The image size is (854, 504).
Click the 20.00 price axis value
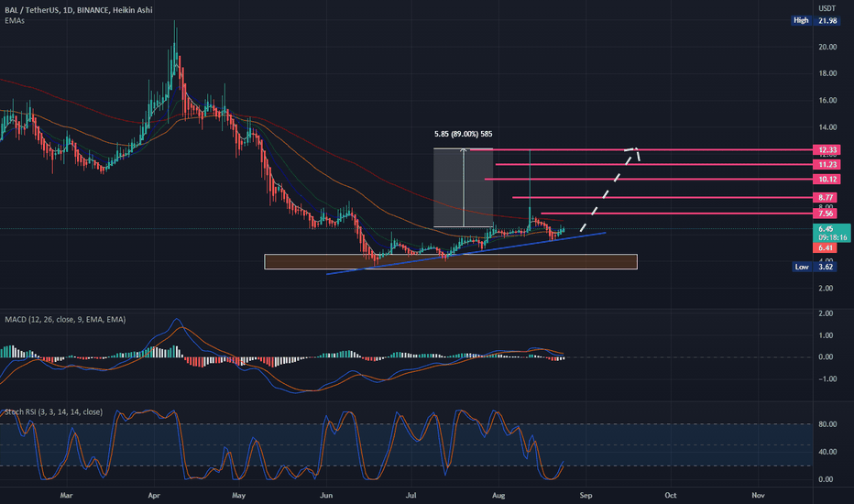(827, 47)
